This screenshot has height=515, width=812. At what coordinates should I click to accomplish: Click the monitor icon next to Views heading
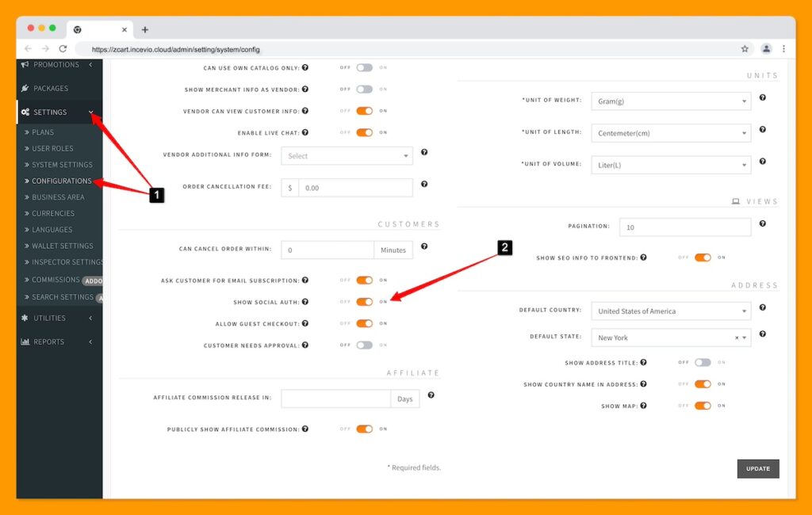click(734, 201)
